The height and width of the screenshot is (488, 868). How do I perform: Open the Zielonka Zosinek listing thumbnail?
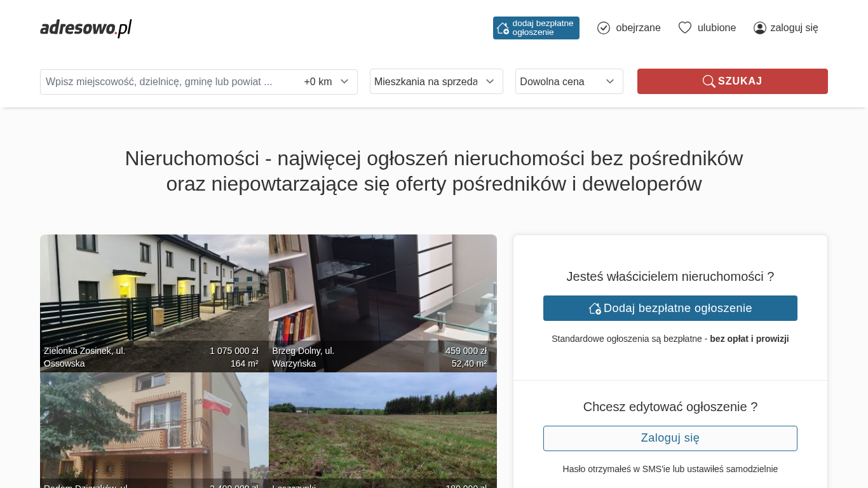(x=154, y=303)
